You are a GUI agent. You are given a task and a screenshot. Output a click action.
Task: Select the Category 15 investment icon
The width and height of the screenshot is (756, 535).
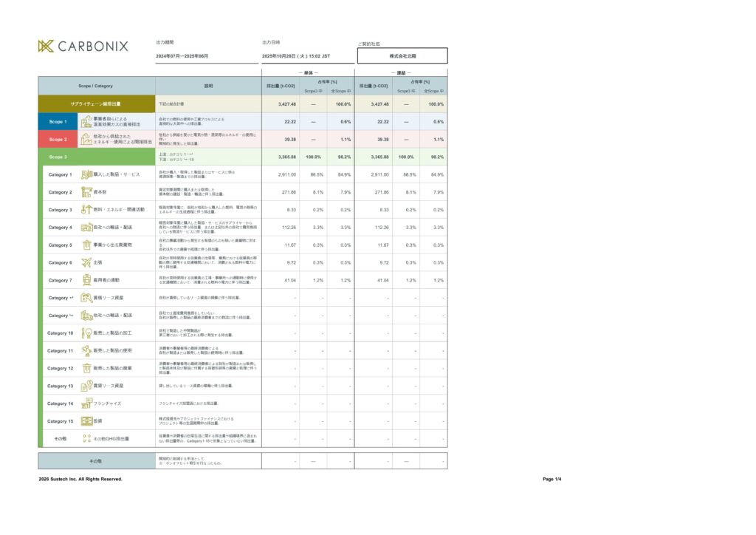(86, 421)
